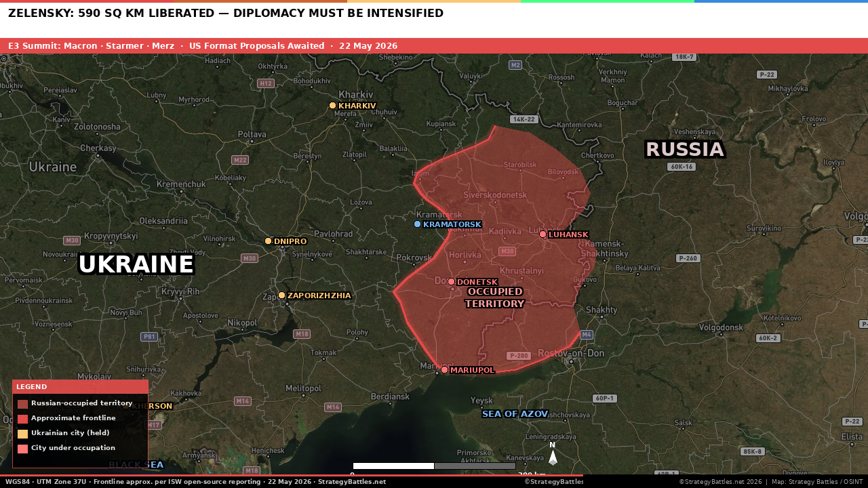The width and height of the screenshot is (868, 488).
Task: Click Approximate frontline legend swatch
Action: click(x=22, y=419)
